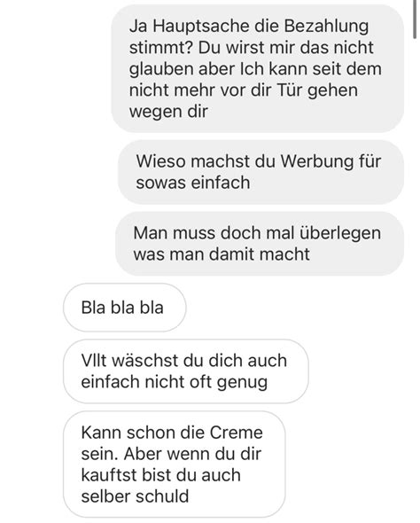Tap the 'Kann schon die Creme sein' message

pos(174,464)
